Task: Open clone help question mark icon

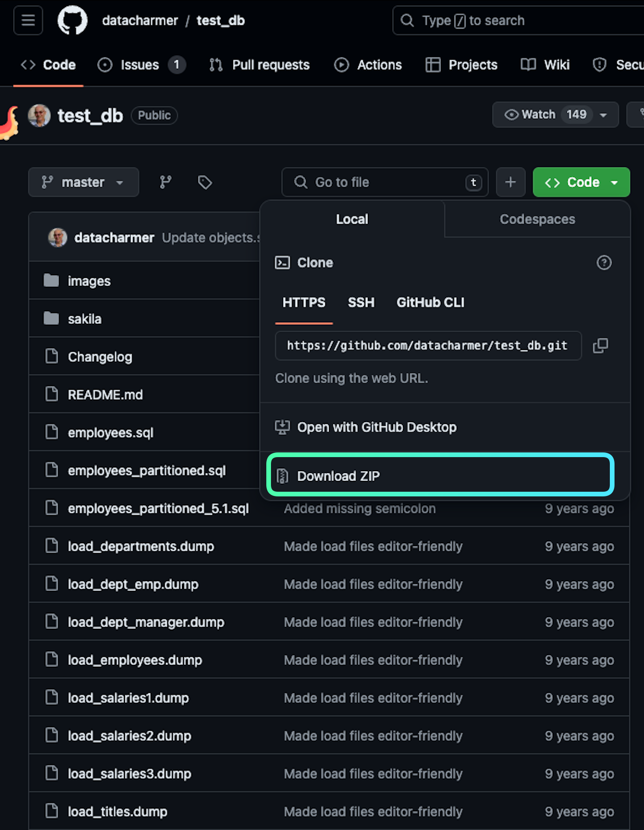Action: [x=604, y=262]
